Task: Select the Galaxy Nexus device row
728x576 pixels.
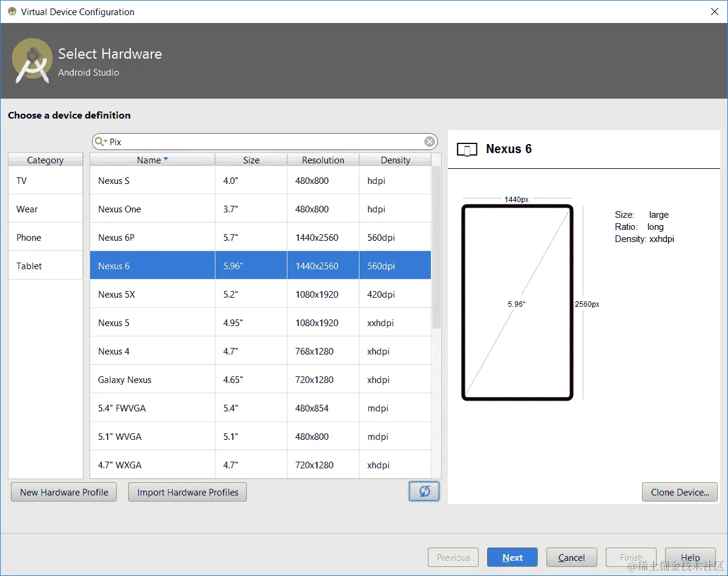Action: (x=260, y=379)
